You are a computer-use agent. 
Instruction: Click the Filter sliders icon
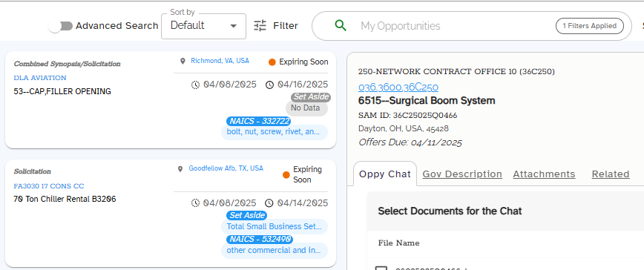tap(260, 26)
